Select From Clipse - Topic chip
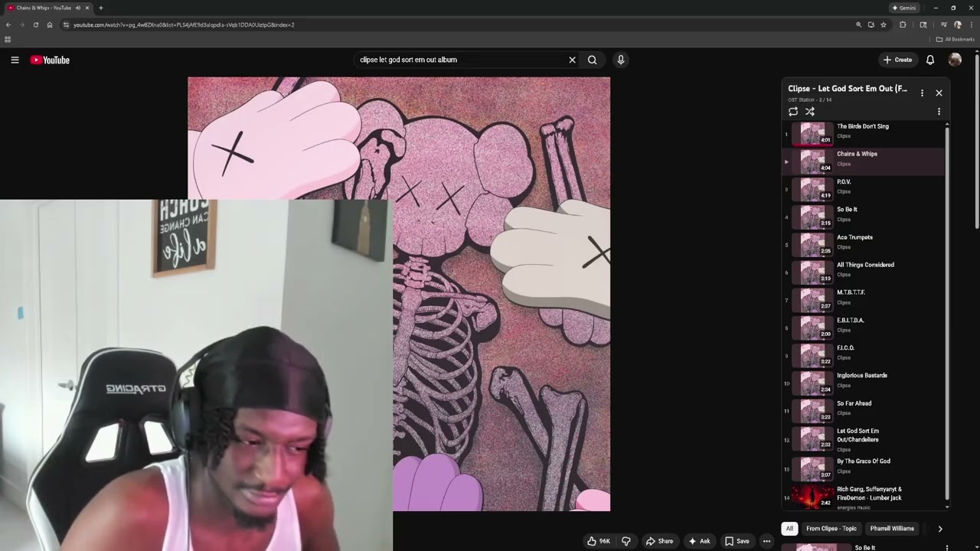980x551 pixels. coord(831,528)
